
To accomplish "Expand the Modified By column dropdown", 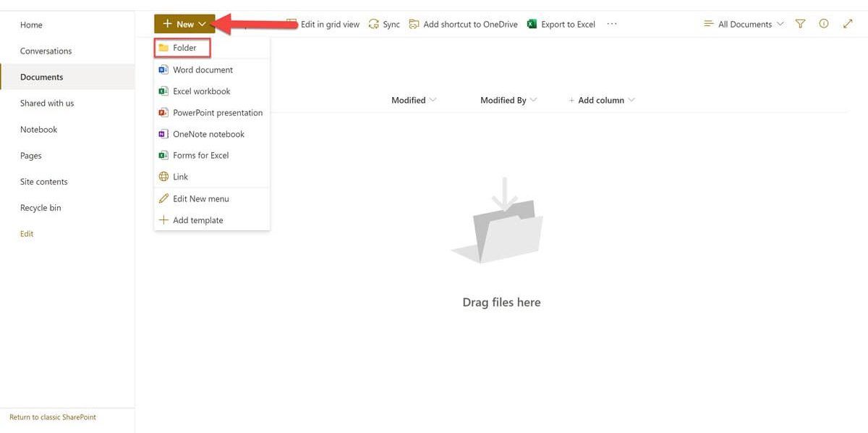I will click(508, 100).
